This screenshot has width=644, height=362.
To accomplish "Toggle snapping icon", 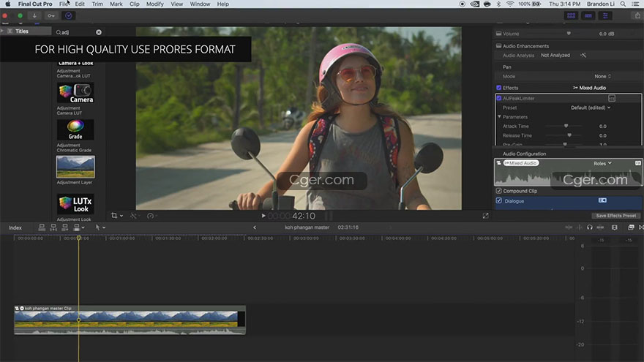I will click(601, 227).
